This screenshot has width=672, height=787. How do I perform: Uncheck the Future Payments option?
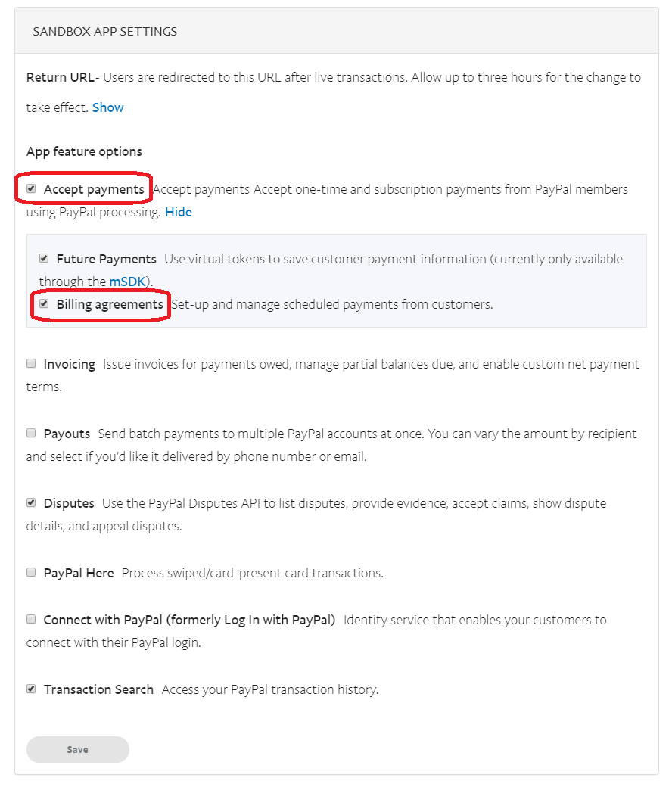coord(45,258)
